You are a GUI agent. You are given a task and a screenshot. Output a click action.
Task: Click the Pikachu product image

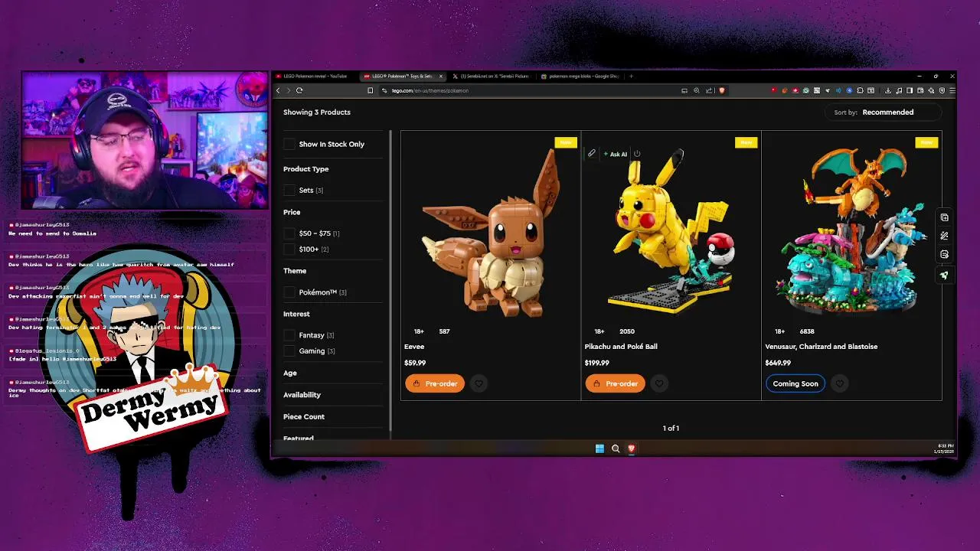[x=671, y=233]
